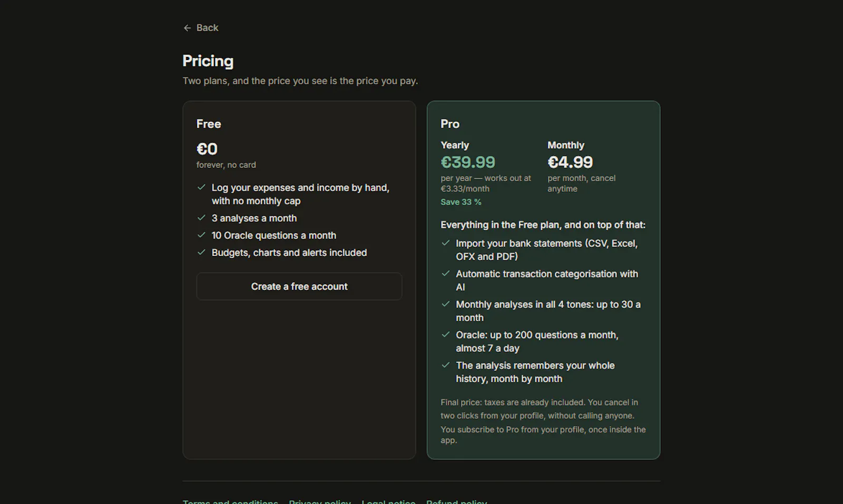Go back via the Back link

[201, 28]
